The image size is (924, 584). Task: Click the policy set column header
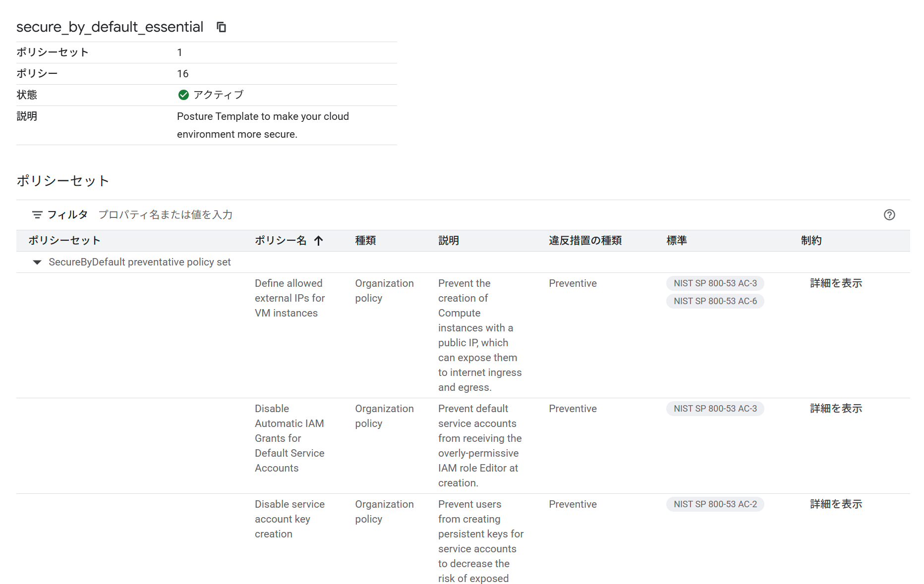tap(64, 241)
